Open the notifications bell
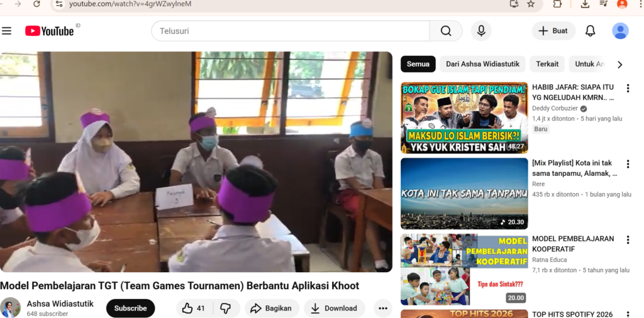 (x=590, y=31)
